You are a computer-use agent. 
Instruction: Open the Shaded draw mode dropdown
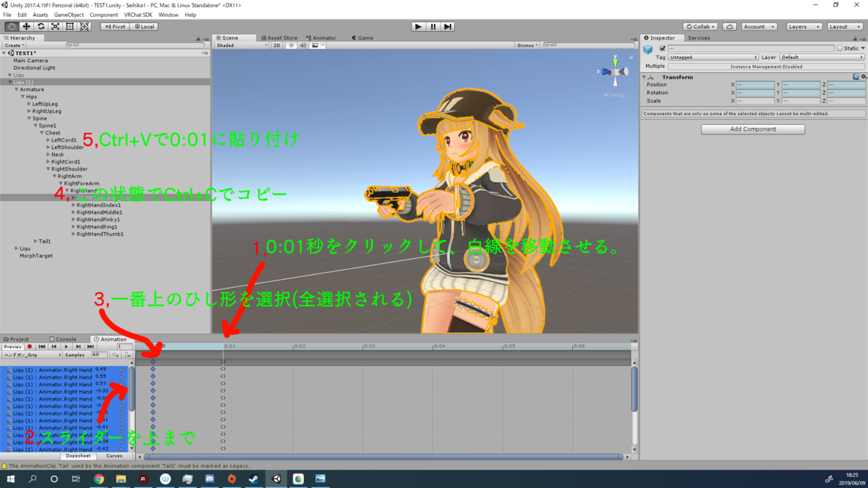click(242, 46)
